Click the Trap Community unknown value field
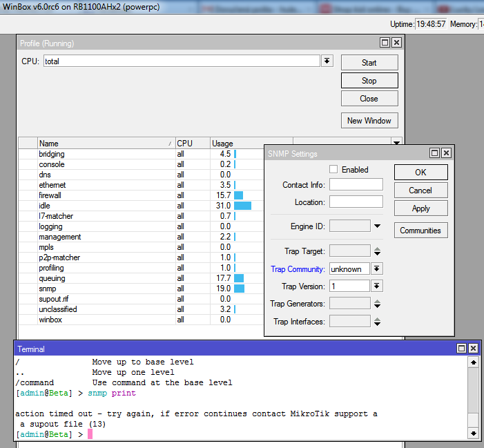This screenshot has height=448, width=484. coord(349,269)
